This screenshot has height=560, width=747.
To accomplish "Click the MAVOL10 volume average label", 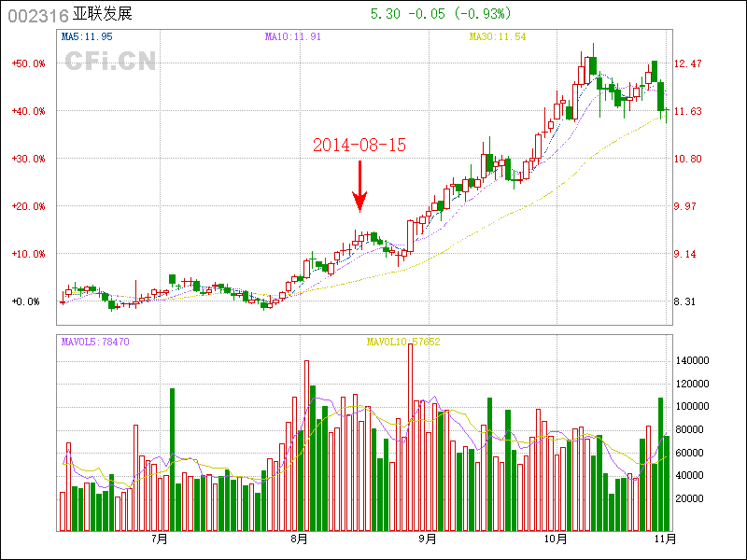I will [403, 343].
